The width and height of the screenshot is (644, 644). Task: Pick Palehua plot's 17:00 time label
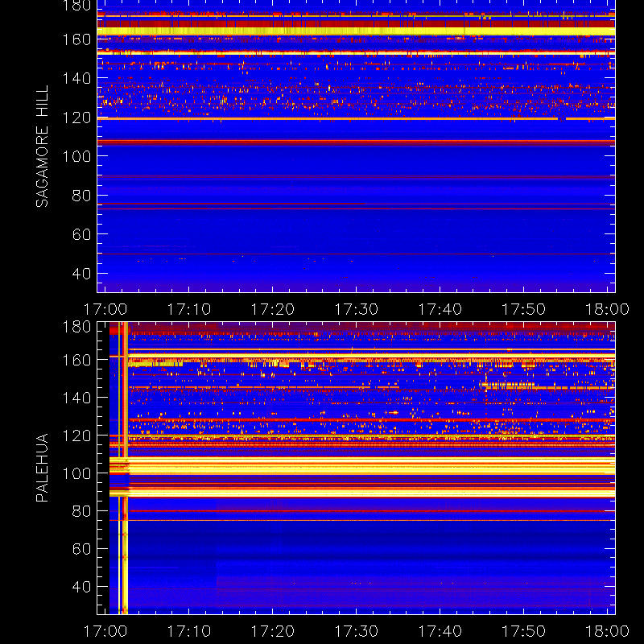pos(105,631)
